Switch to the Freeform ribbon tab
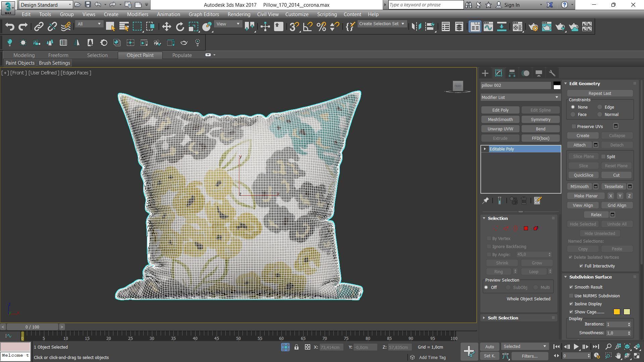Viewport: 644px width, 362px height. (x=58, y=55)
